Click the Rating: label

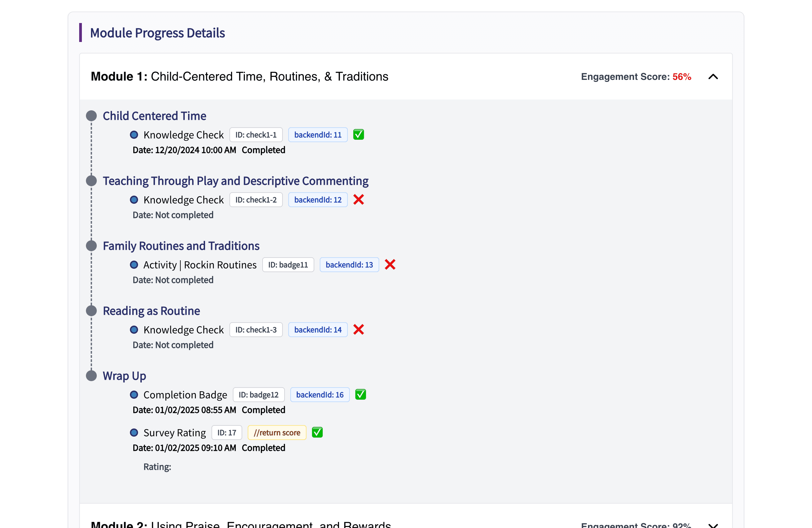pyautogui.click(x=157, y=466)
